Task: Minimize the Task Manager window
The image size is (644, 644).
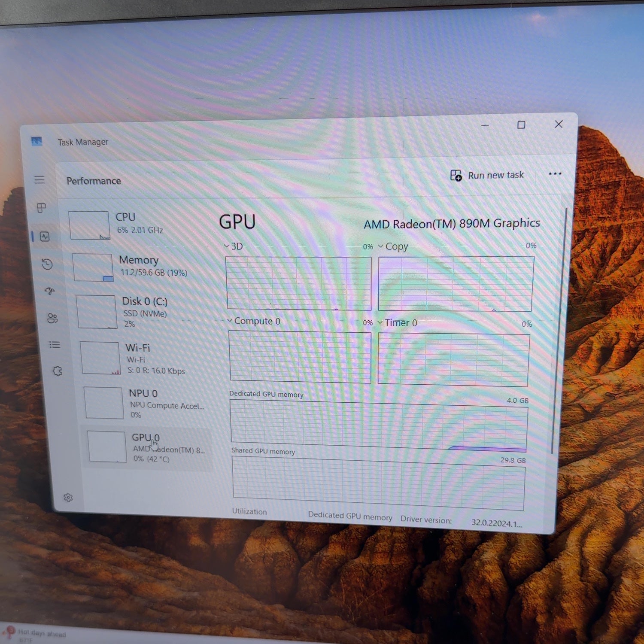Action: pyautogui.click(x=485, y=125)
